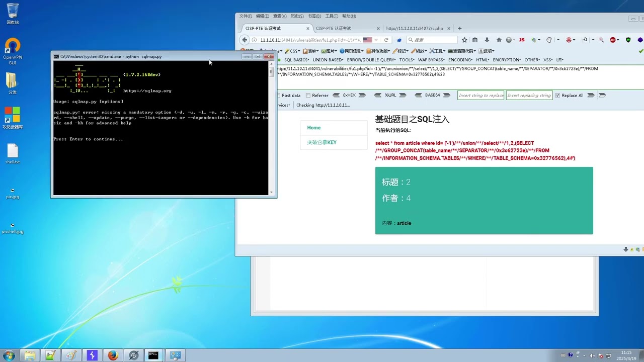Screen dimensions: 644x362
Task: Click the BASE64 decode left arrow
Action: click(x=419, y=95)
